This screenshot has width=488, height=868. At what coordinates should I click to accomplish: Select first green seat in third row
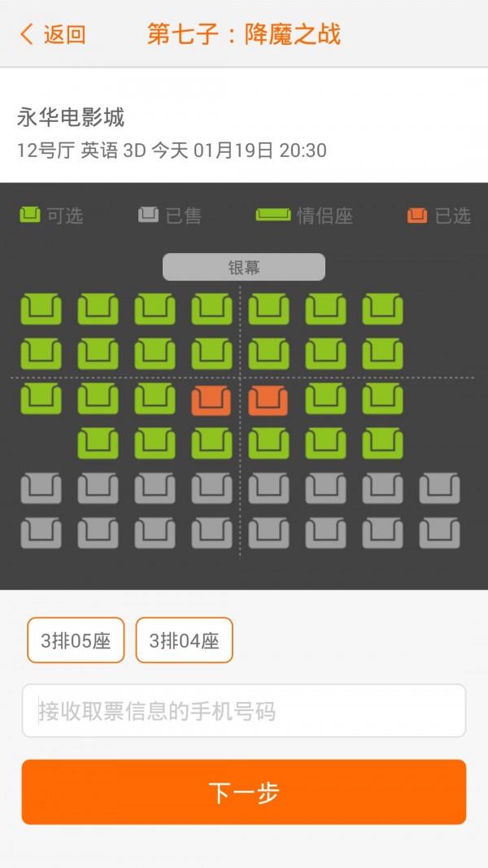click(x=41, y=399)
